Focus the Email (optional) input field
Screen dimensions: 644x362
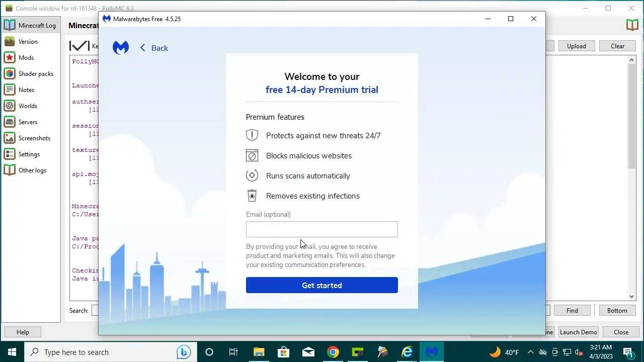click(x=322, y=229)
